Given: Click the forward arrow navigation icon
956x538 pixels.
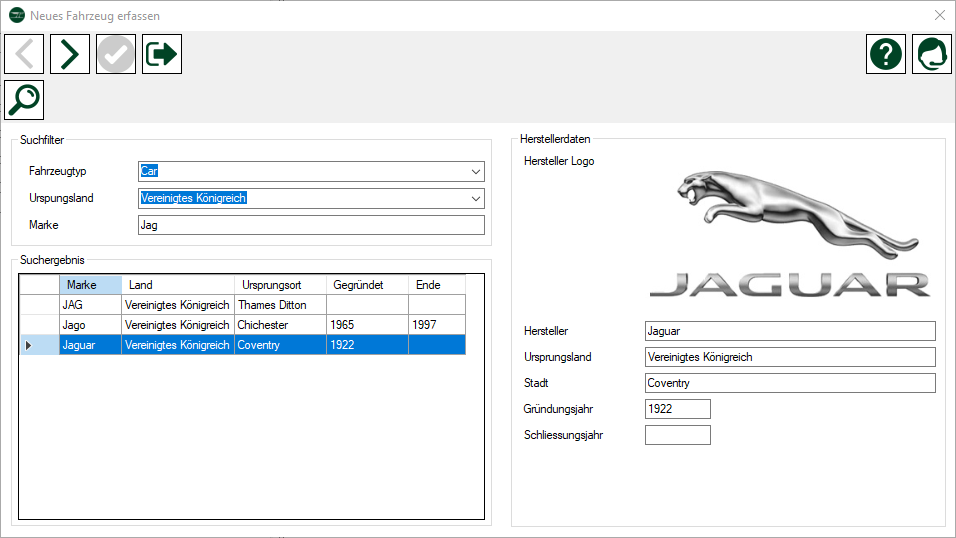Looking at the screenshot, I should pos(70,54).
